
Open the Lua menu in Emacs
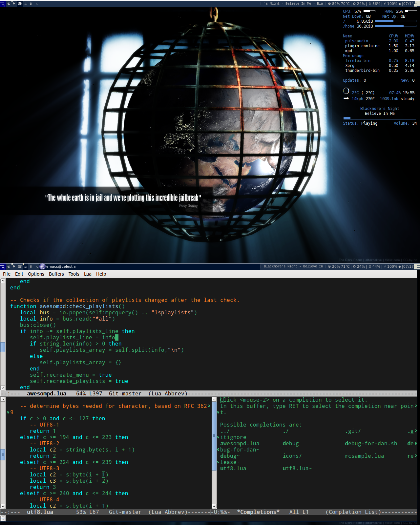(x=88, y=274)
